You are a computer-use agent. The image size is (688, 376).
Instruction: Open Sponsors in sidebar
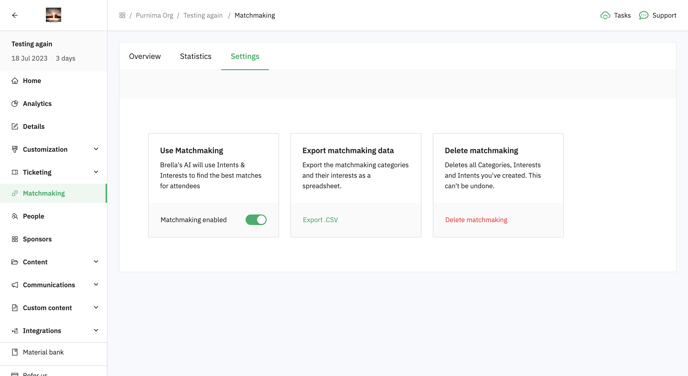[x=37, y=239]
